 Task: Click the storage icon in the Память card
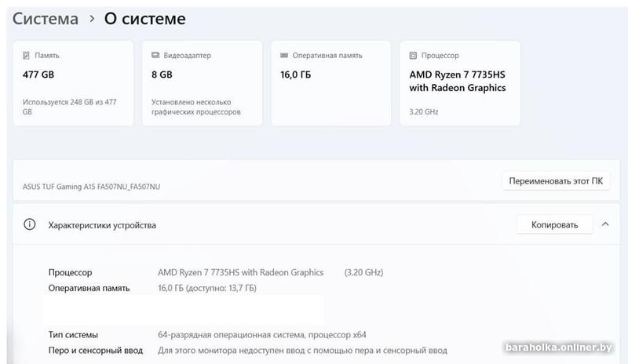pos(26,56)
